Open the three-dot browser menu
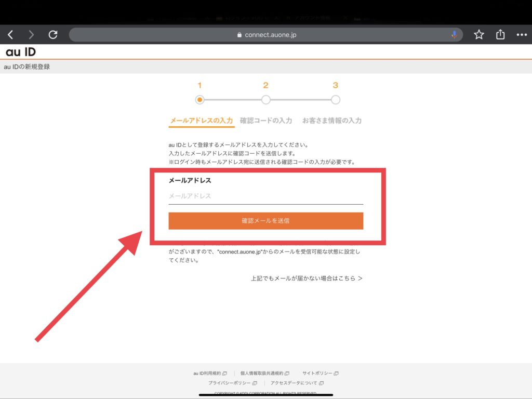This screenshot has width=532, height=399. pos(522,35)
